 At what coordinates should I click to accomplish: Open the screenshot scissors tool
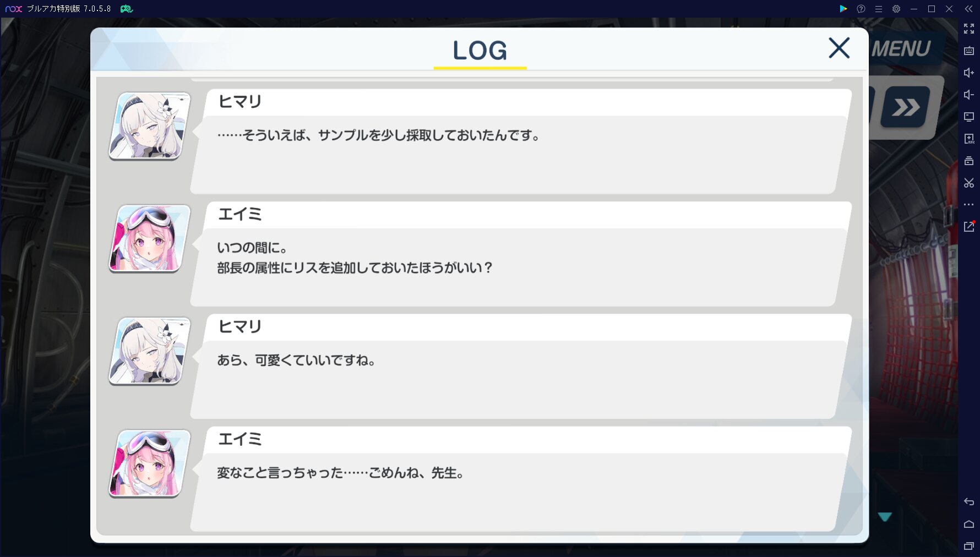pos(969,183)
